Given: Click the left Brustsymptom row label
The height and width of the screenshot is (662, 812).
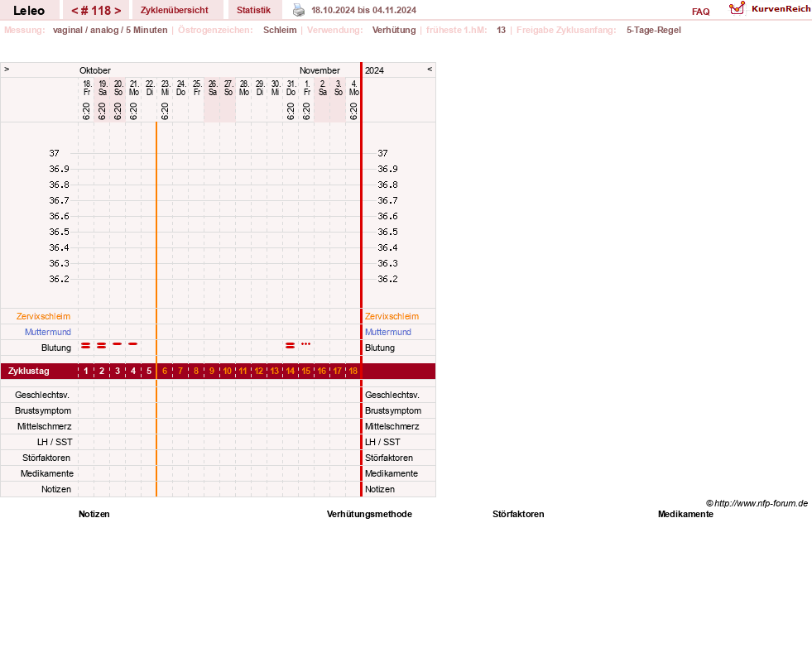Looking at the screenshot, I should [x=43, y=410].
